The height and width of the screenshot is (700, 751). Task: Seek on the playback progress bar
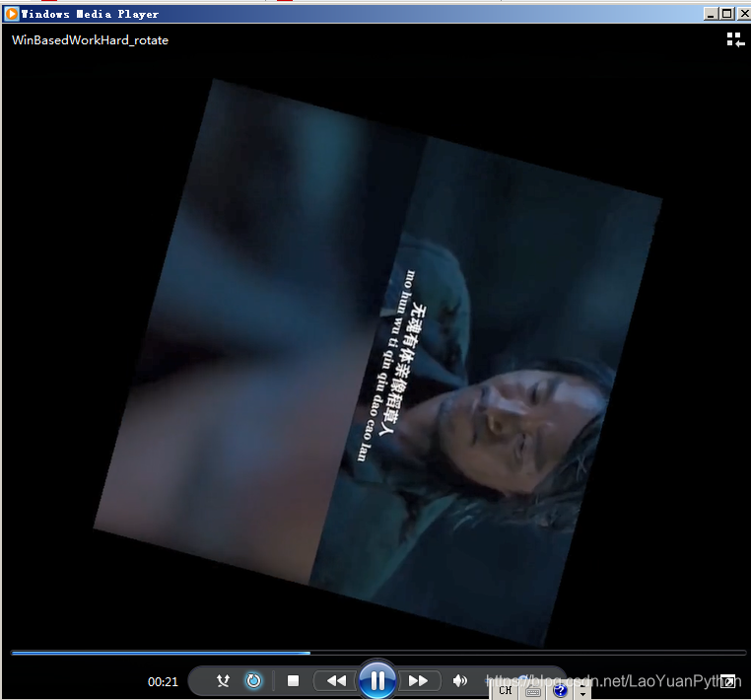tap(378, 653)
